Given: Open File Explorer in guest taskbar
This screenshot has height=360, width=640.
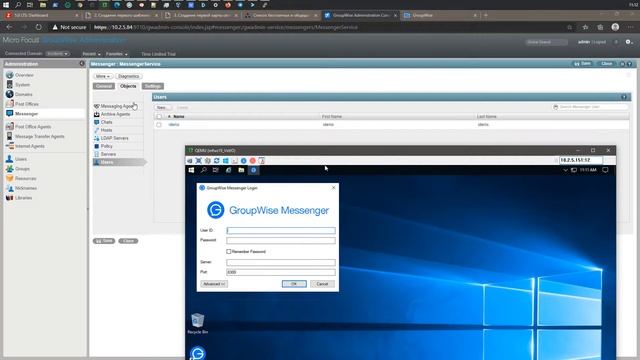Looking at the screenshot, I should (x=241, y=170).
